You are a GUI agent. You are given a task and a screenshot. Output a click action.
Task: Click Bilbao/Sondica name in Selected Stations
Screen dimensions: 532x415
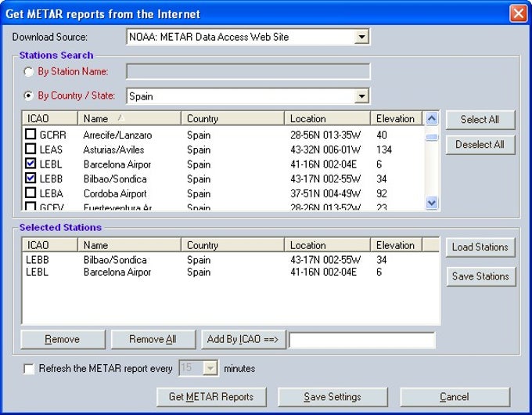(115, 260)
